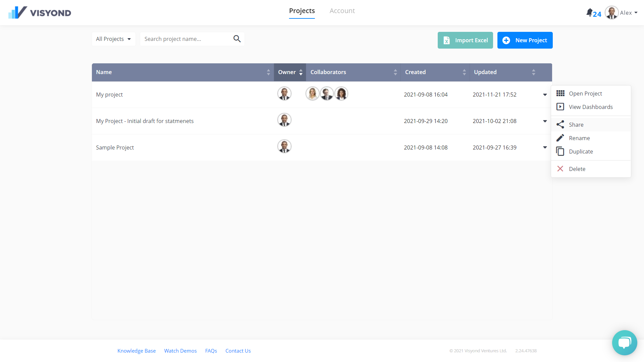The image size is (644, 362).
Task: Expand the Alex user menu arrow
Action: [636, 13]
